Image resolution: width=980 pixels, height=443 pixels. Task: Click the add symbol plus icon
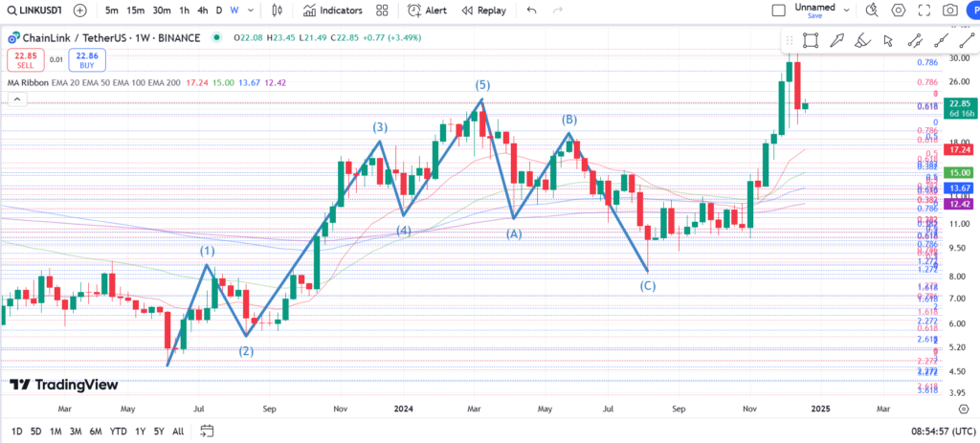pyautogui.click(x=79, y=11)
